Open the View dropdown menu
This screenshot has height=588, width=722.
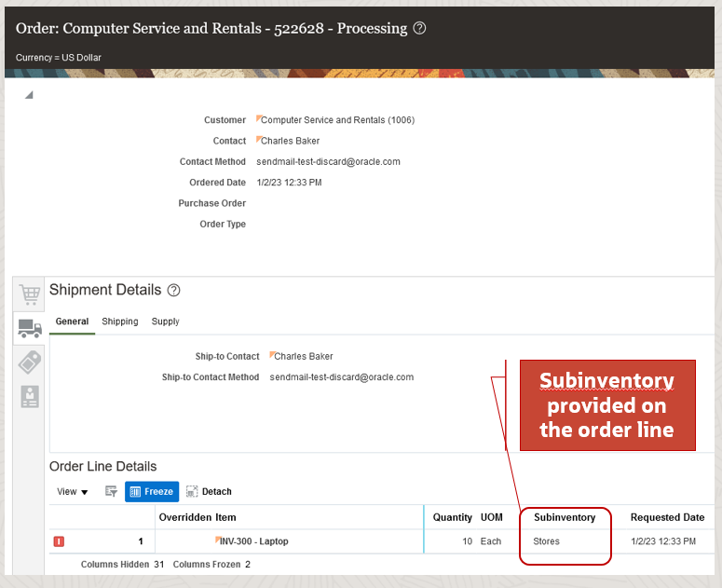(x=72, y=492)
